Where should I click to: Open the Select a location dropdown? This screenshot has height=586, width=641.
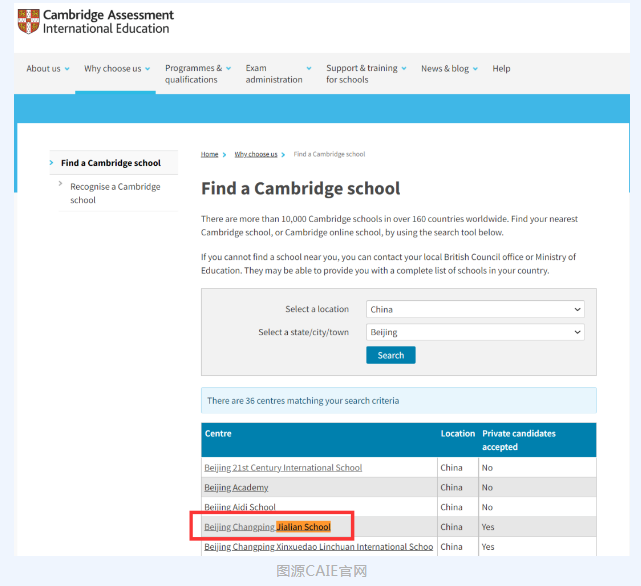(x=475, y=309)
